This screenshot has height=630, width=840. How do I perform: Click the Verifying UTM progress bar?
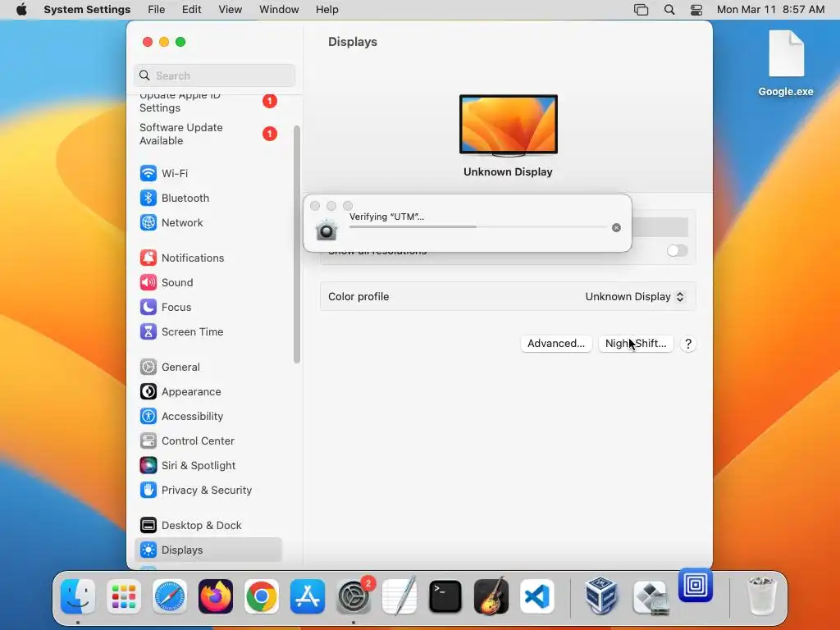tap(478, 227)
